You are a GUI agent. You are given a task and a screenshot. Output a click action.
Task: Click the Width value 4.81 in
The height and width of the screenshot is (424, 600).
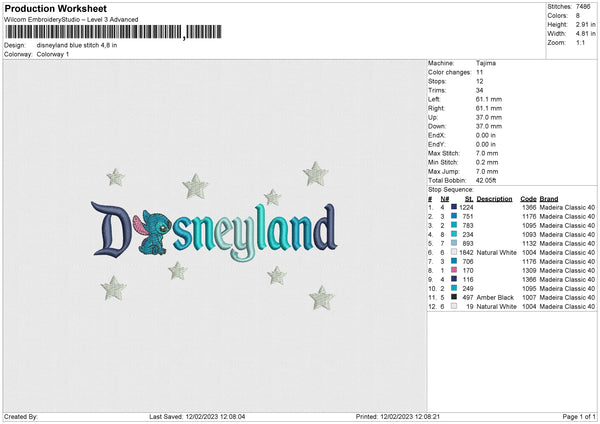pyautogui.click(x=585, y=34)
